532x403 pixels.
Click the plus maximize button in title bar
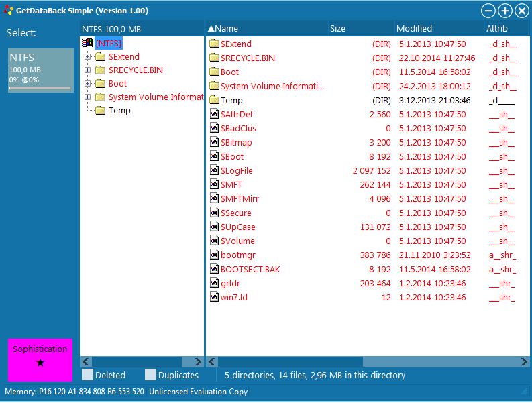pos(505,11)
